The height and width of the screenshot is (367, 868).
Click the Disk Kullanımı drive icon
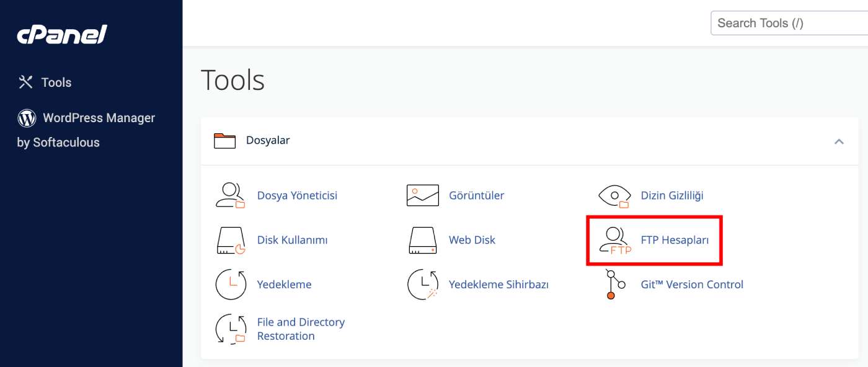(x=231, y=240)
